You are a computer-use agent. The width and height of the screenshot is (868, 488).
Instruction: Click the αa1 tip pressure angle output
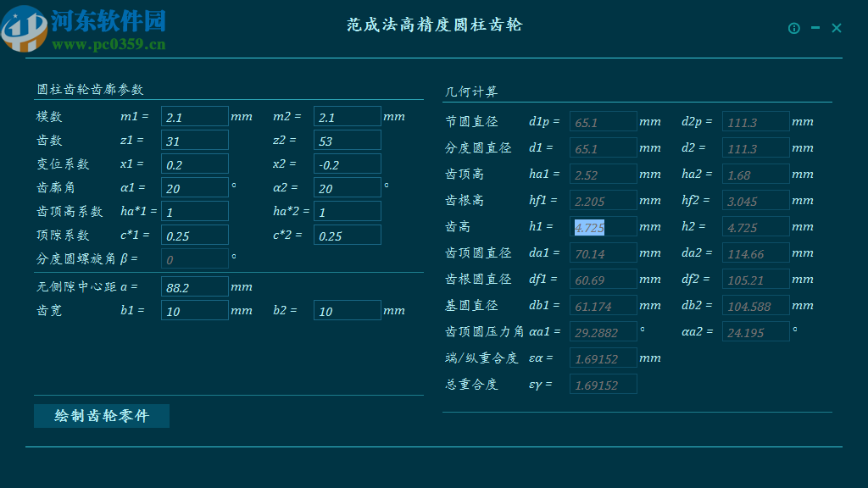[x=604, y=332]
